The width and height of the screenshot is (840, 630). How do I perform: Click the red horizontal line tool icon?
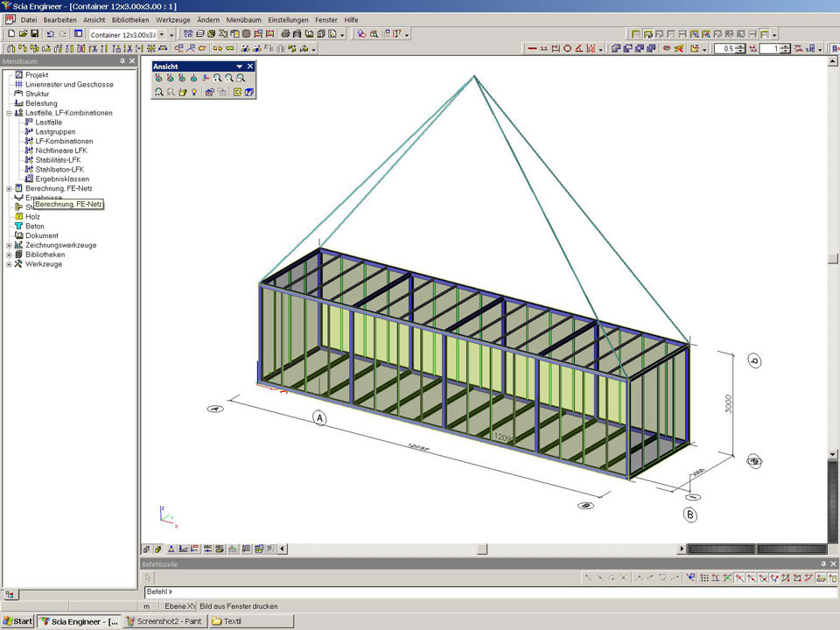click(x=532, y=49)
